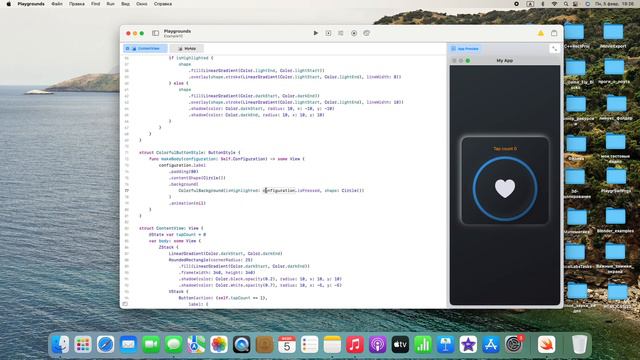
Task: Select the ContentView file tab
Action: pyautogui.click(x=145, y=49)
